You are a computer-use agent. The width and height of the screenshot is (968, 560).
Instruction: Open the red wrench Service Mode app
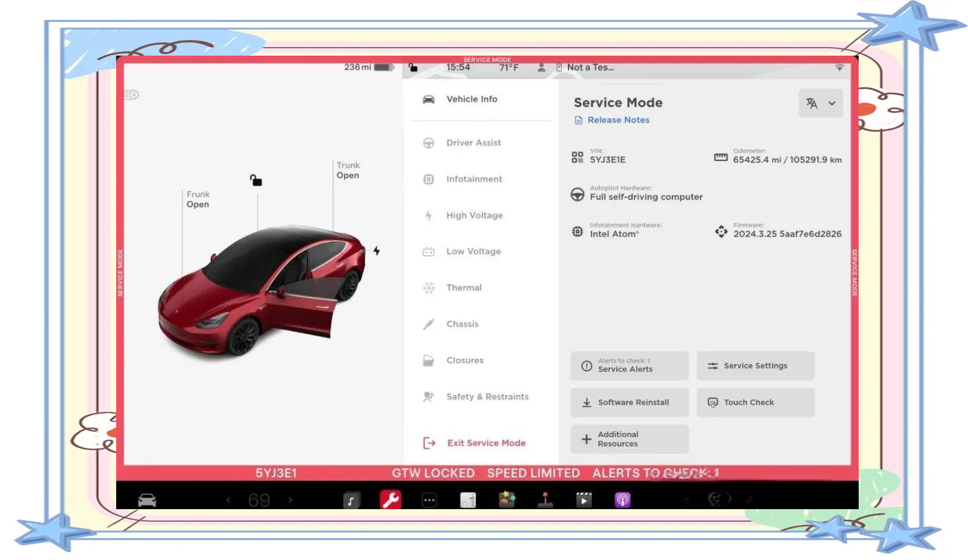tap(390, 500)
